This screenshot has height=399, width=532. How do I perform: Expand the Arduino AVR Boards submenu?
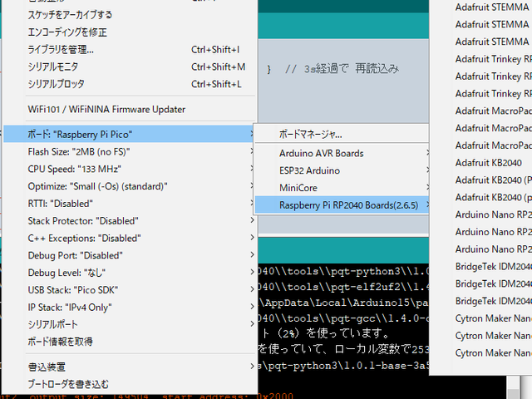pyautogui.click(x=321, y=153)
